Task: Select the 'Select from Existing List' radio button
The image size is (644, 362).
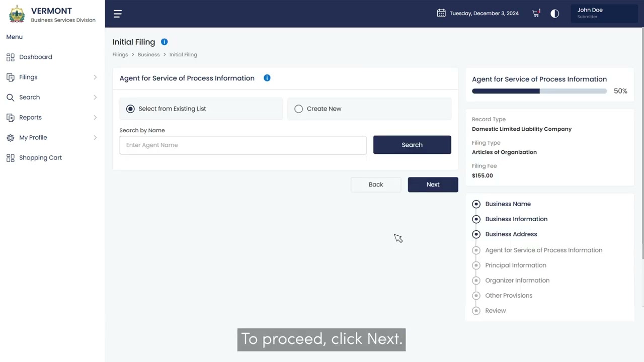Action: 131,109
